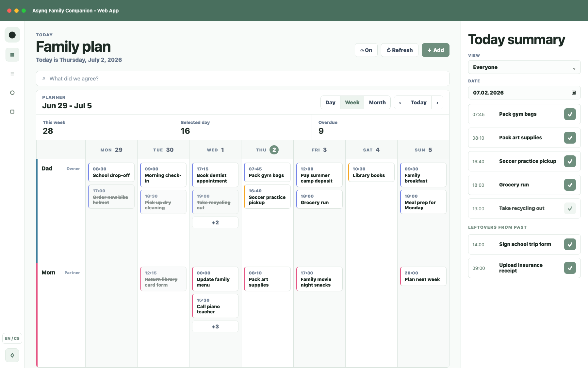Open Grocery run card in Friday column

[319, 199]
